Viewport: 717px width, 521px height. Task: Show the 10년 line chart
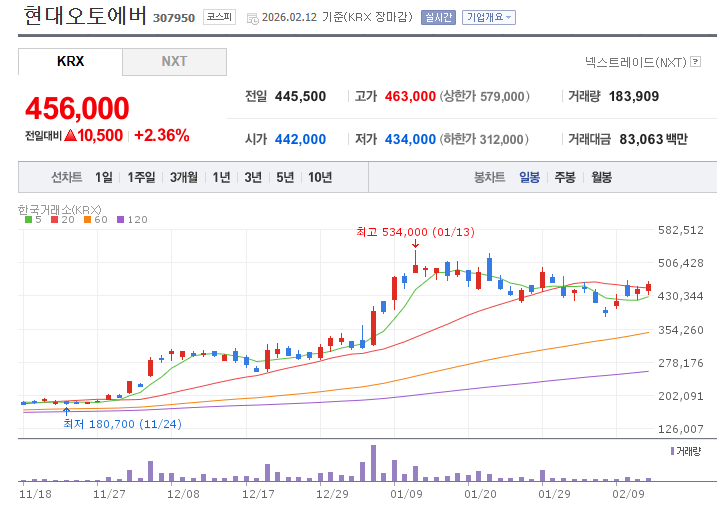coord(320,177)
